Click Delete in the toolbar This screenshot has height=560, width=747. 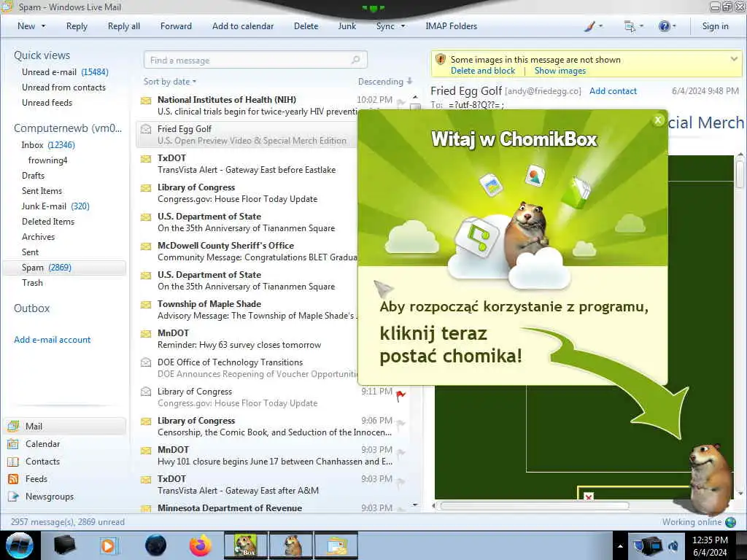click(306, 26)
